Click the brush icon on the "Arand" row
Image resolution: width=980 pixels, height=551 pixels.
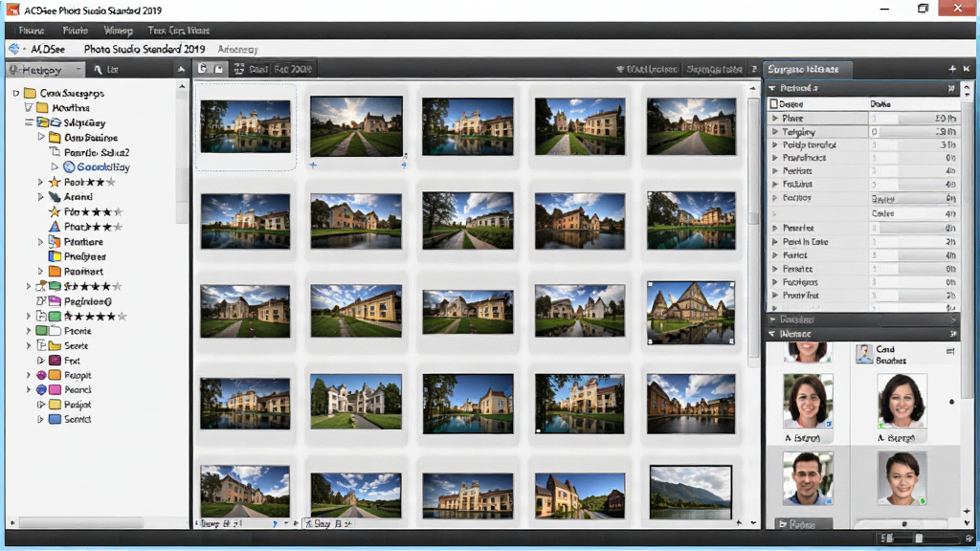tap(55, 197)
